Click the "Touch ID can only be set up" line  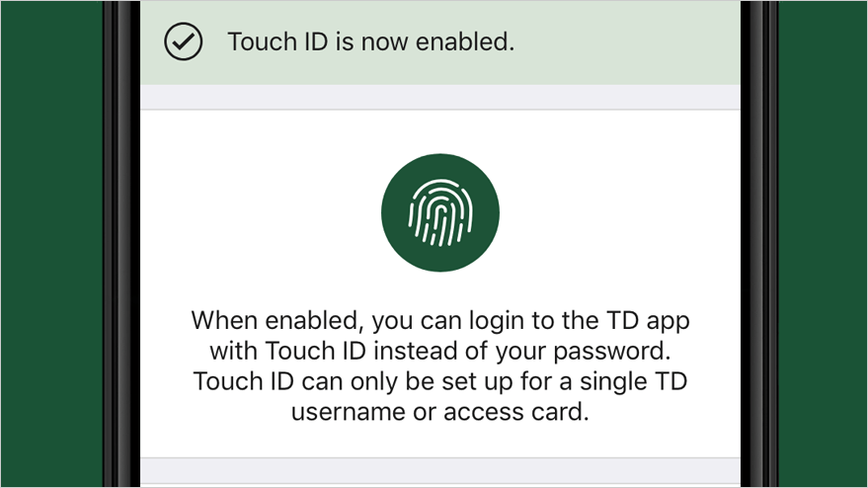[440, 381]
